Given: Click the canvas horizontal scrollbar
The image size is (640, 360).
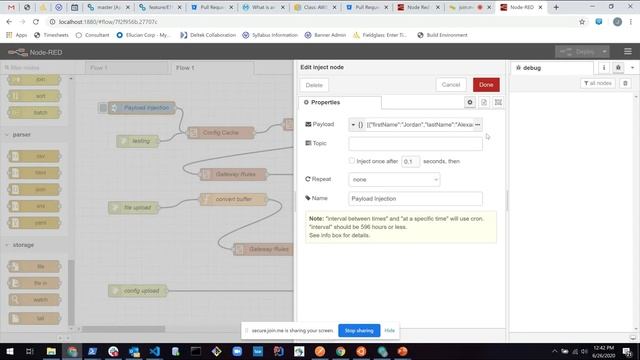Looking at the screenshot, I should click(x=123, y=329).
